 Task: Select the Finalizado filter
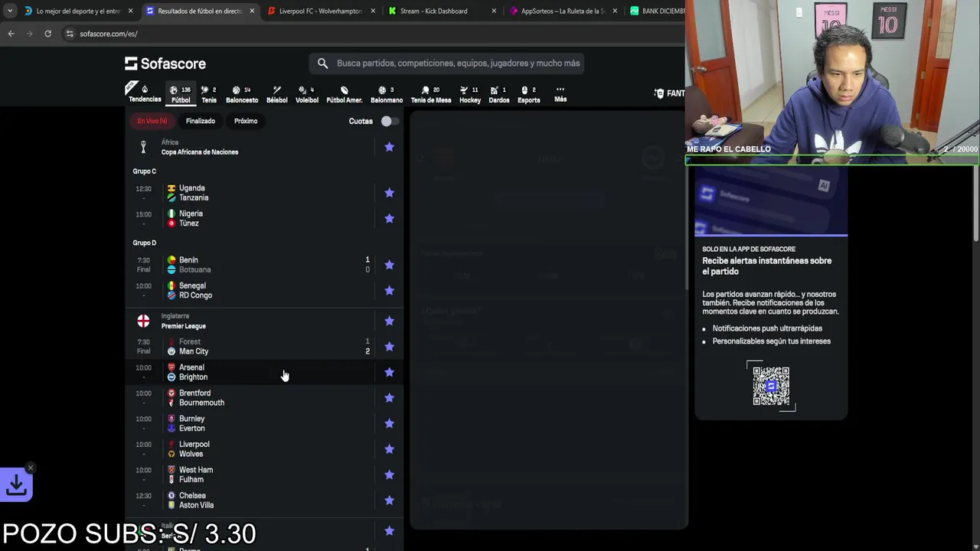coord(201,121)
